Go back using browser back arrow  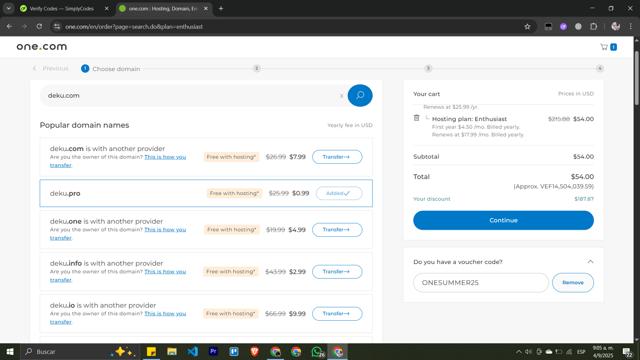(x=9, y=27)
